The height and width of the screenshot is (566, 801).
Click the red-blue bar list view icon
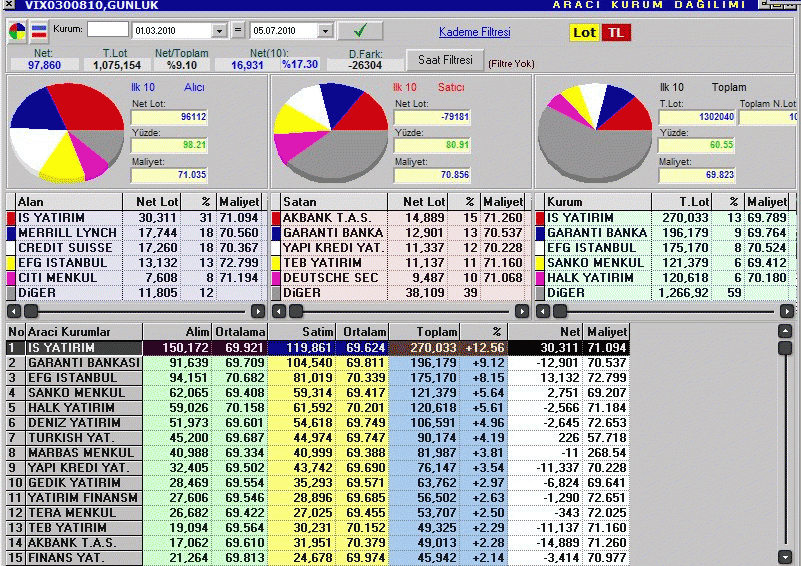coord(39,31)
